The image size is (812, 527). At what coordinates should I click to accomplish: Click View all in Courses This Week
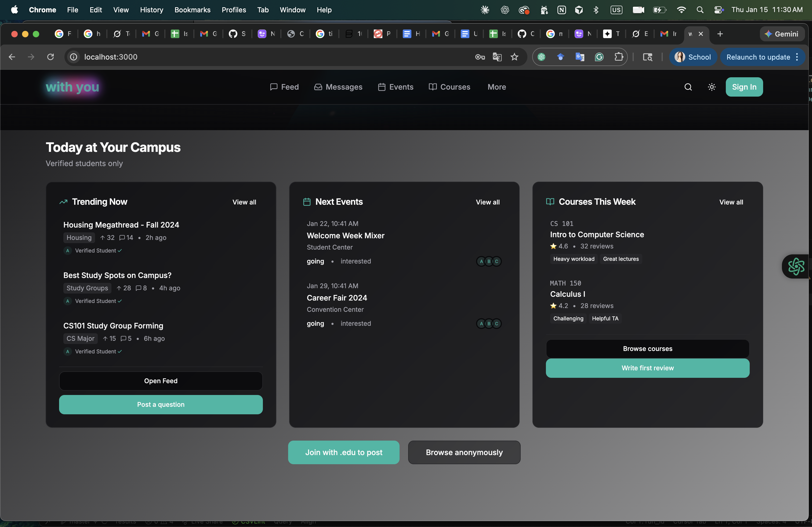click(731, 202)
